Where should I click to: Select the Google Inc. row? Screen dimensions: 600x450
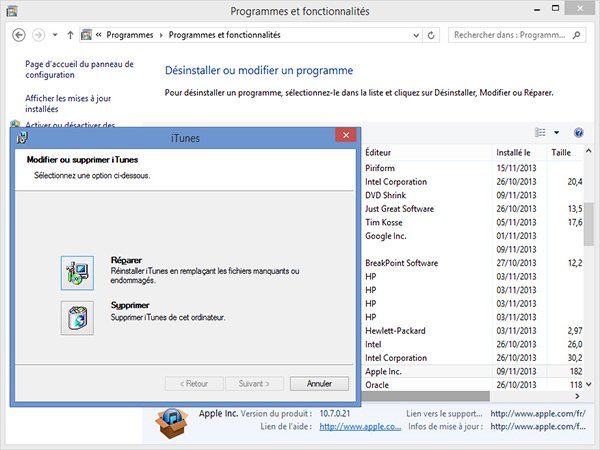point(473,236)
